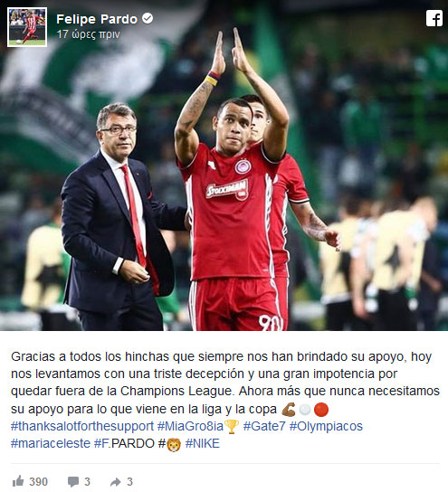Open the #thanksalotforthesupport hashtag
The width and height of the screenshot is (448, 492).
point(82,426)
